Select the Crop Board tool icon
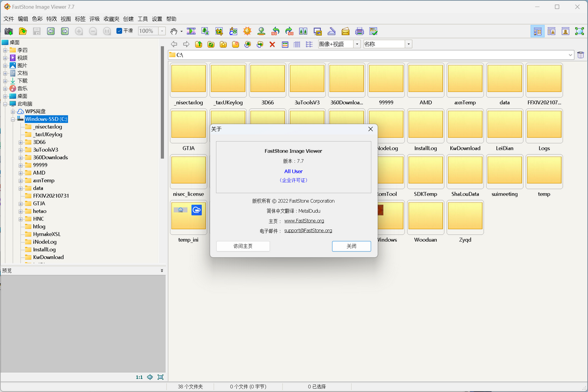588x392 pixels. [220, 32]
